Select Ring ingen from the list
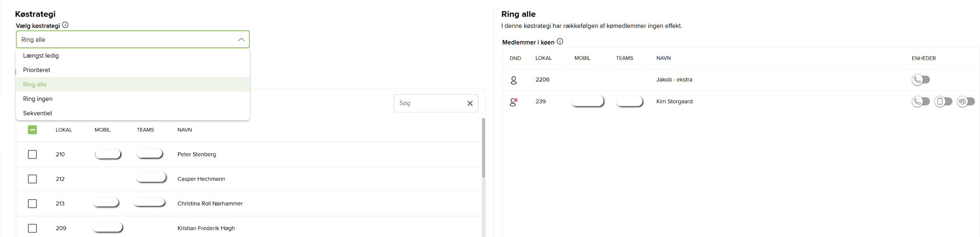The image size is (980, 237). 38,99
